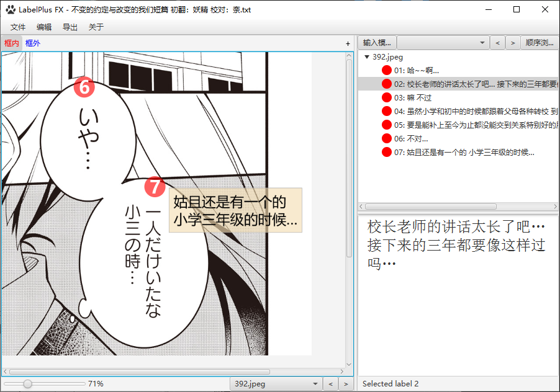
Task: Click red dot icon beside label 03
Action: 386,97
